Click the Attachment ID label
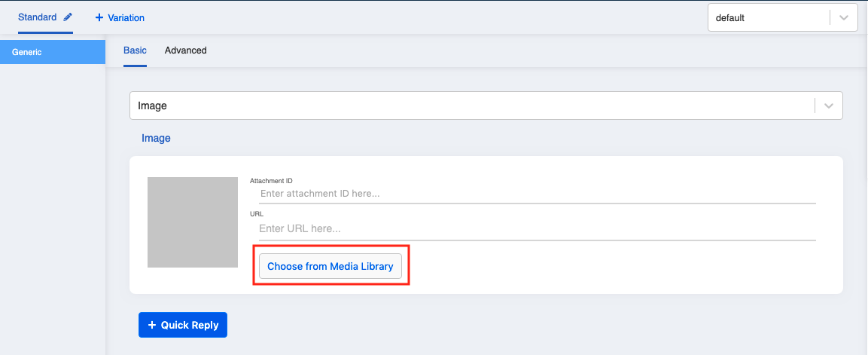 point(271,181)
